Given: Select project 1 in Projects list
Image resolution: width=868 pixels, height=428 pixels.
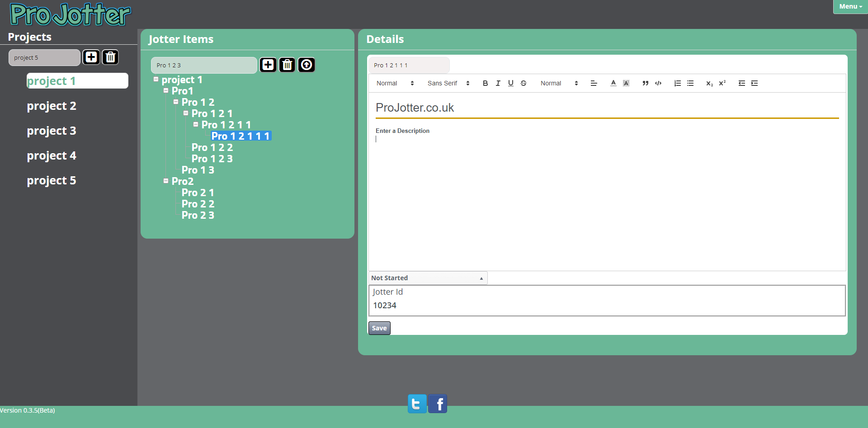Looking at the screenshot, I should 77,81.
